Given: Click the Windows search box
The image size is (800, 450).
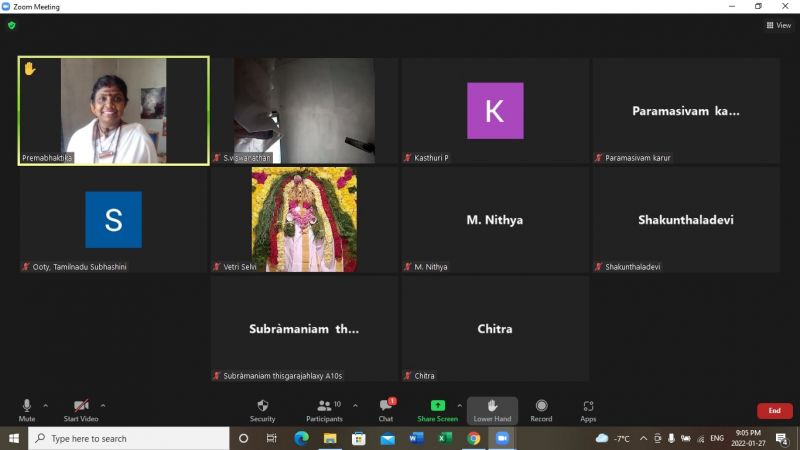Looking at the screenshot, I should [130, 438].
